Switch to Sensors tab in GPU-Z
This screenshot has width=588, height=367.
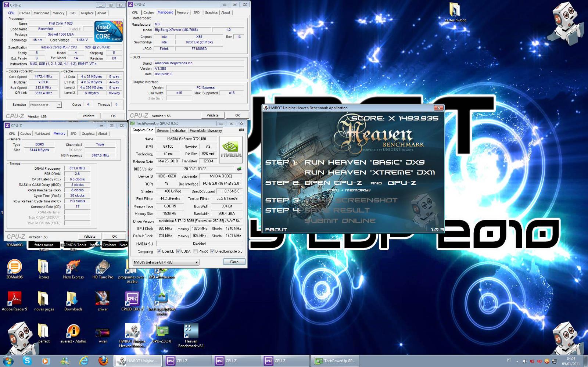(162, 130)
